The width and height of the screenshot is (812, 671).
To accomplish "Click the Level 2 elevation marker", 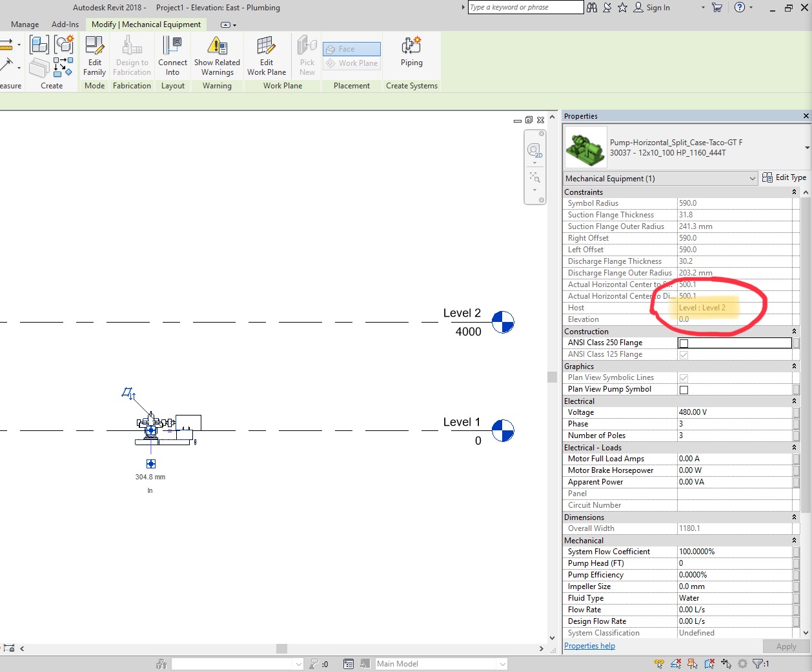I will click(x=503, y=322).
